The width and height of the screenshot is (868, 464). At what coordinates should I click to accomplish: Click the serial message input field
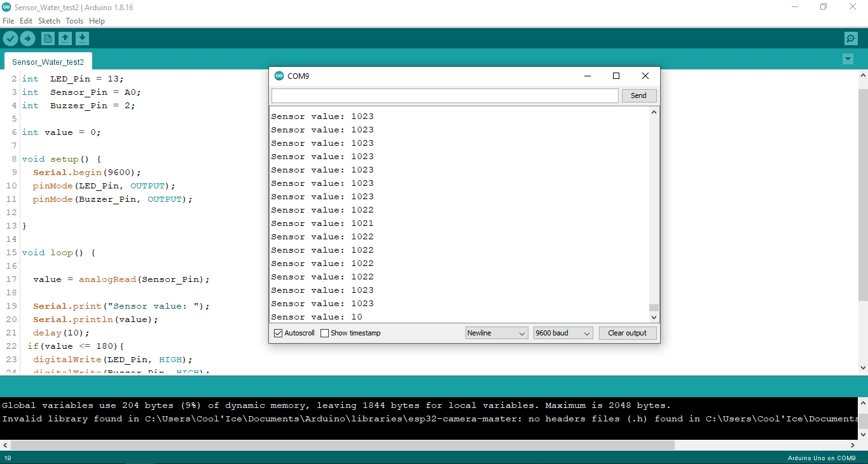[445, 95]
